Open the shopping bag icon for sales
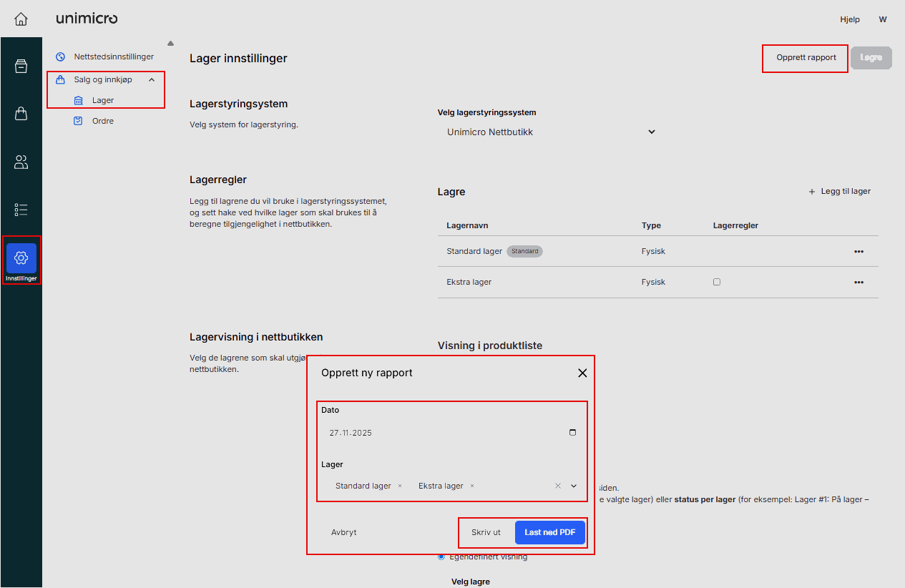905x588 pixels. coord(21,113)
